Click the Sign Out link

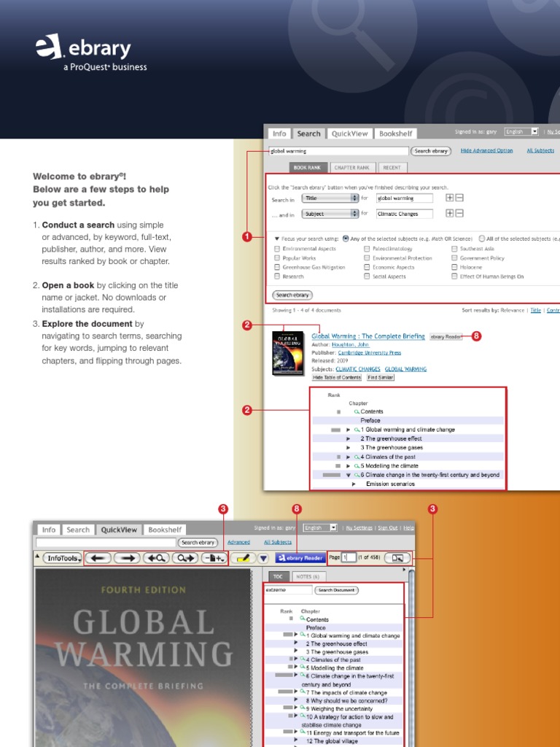click(x=388, y=528)
